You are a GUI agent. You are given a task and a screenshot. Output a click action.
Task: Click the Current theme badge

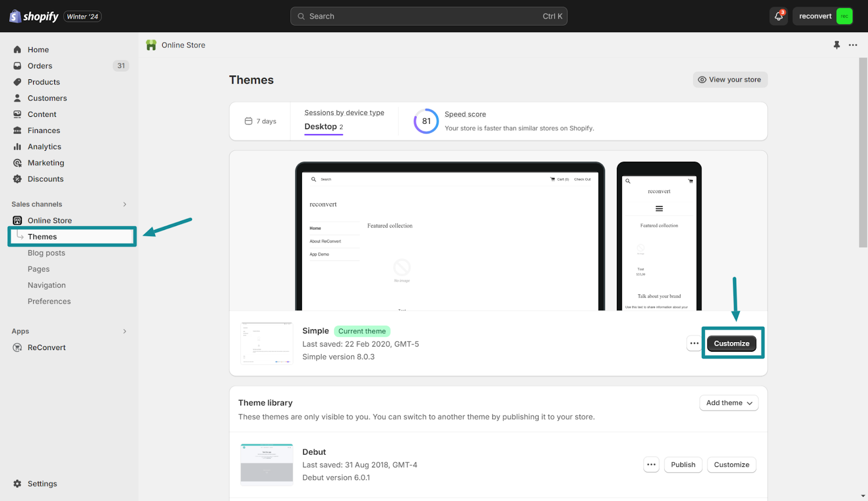click(362, 331)
